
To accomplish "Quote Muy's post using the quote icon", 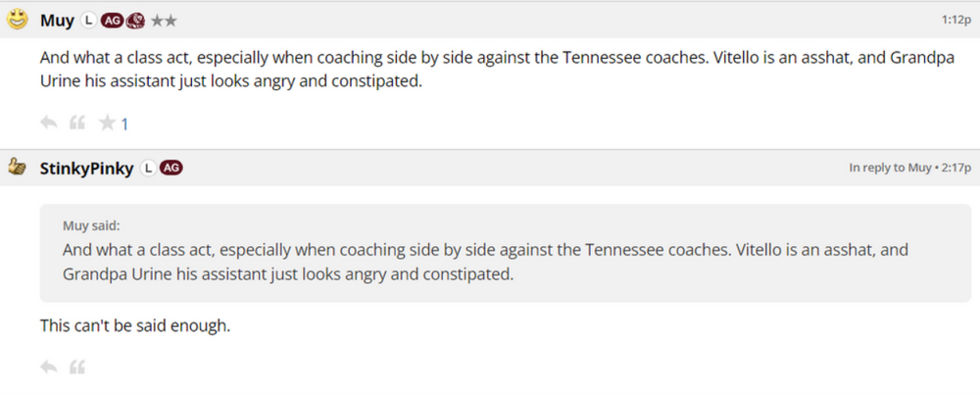I will (77, 123).
